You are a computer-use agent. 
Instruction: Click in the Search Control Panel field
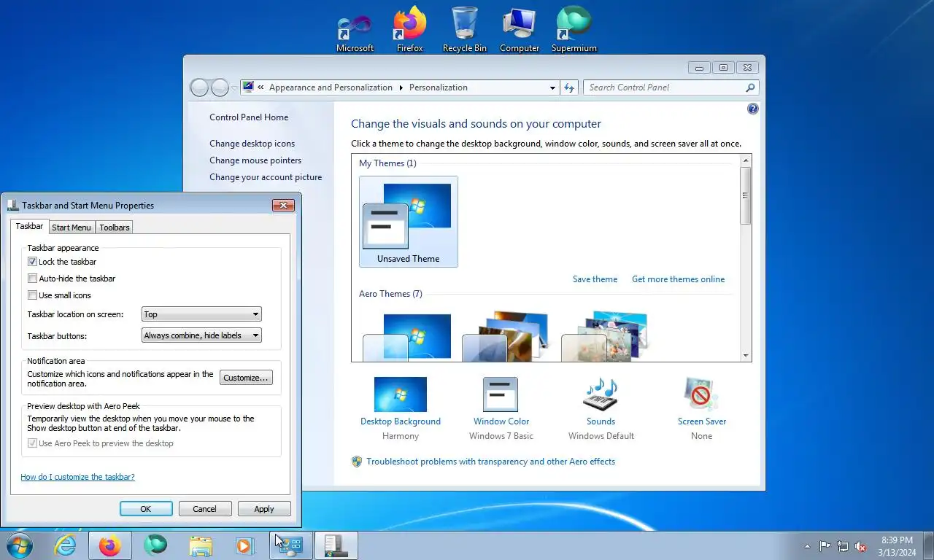point(664,87)
